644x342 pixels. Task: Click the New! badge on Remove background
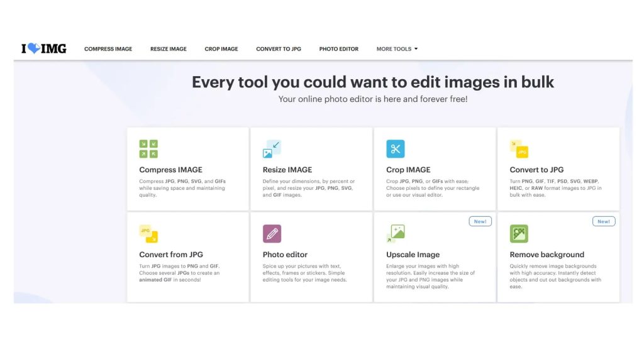tap(604, 221)
